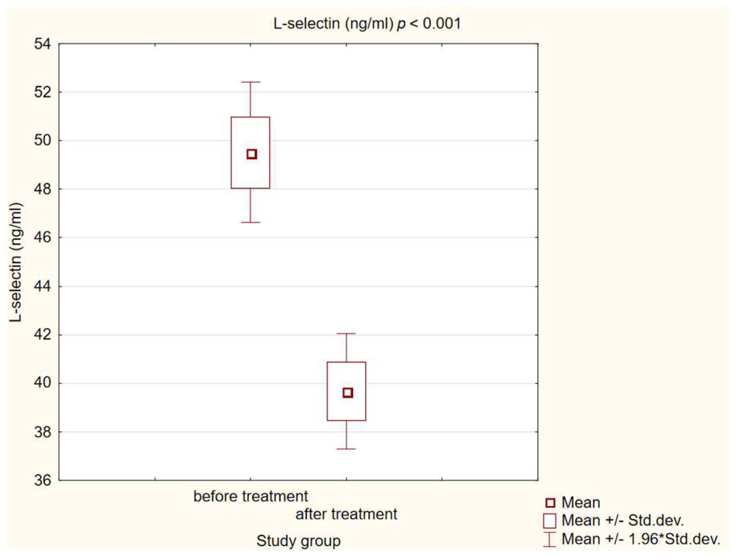Screen dimensions: 737x560
Task: Click the vertical L-selectin (ng/ml) y-axis title
Action: coord(16,262)
